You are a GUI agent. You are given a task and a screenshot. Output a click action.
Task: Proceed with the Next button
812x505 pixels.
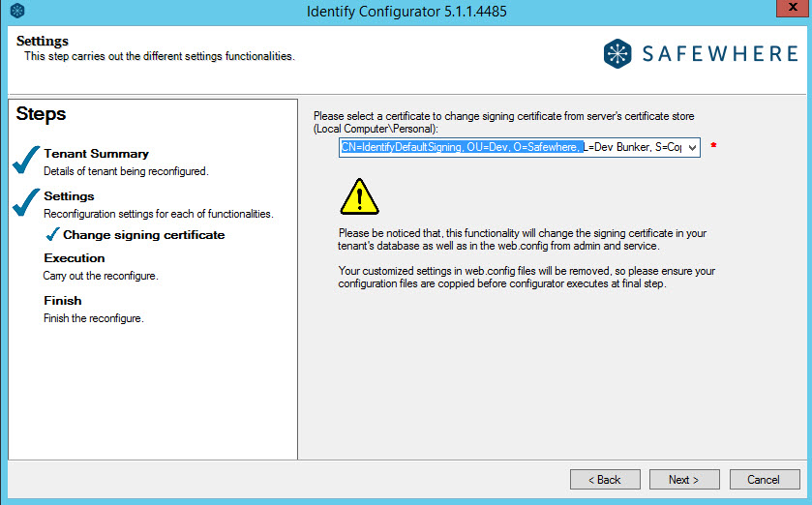pos(683,479)
